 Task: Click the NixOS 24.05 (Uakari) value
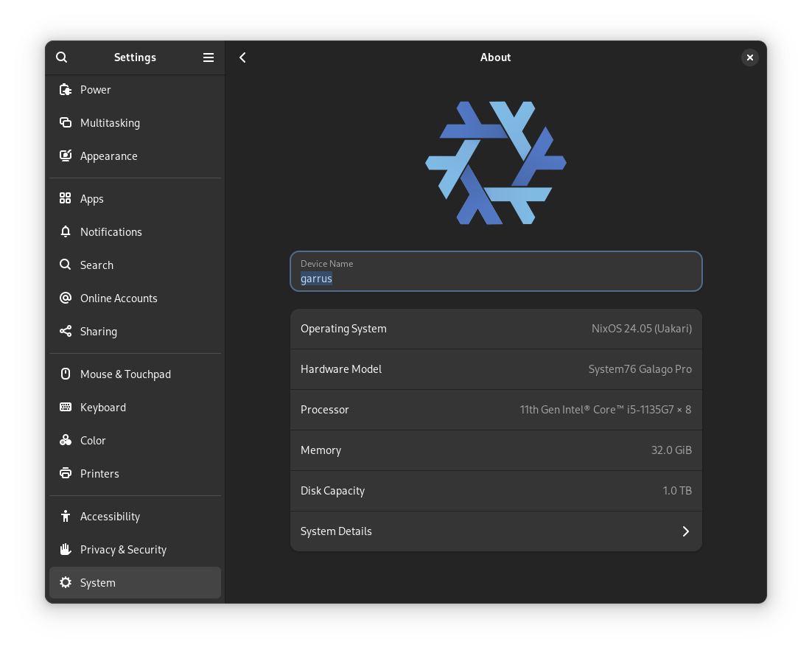pos(642,329)
